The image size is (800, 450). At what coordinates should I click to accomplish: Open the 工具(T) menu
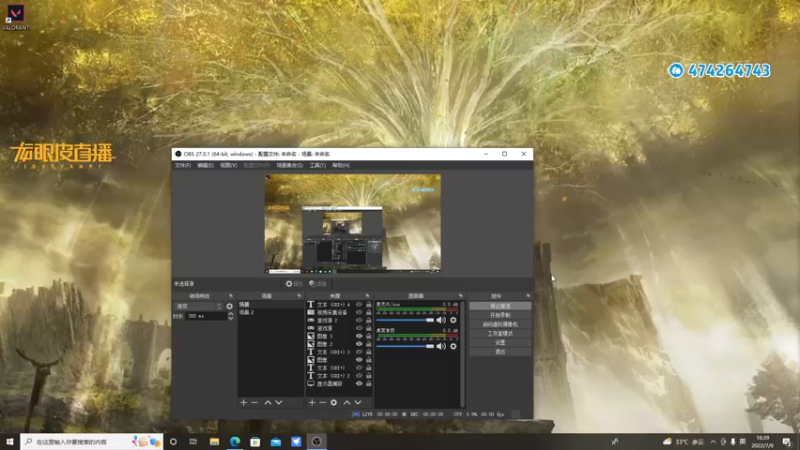(317, 165)
